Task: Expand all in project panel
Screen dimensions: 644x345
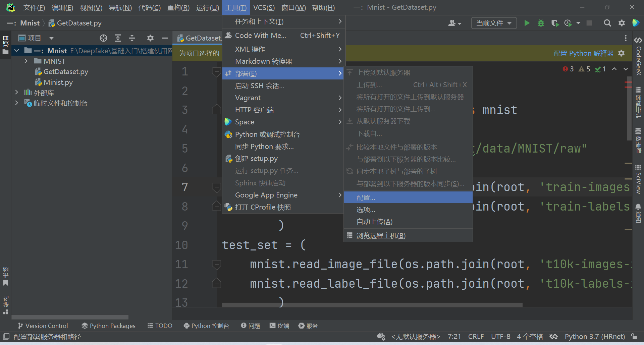Action: [x=118, y=38]
